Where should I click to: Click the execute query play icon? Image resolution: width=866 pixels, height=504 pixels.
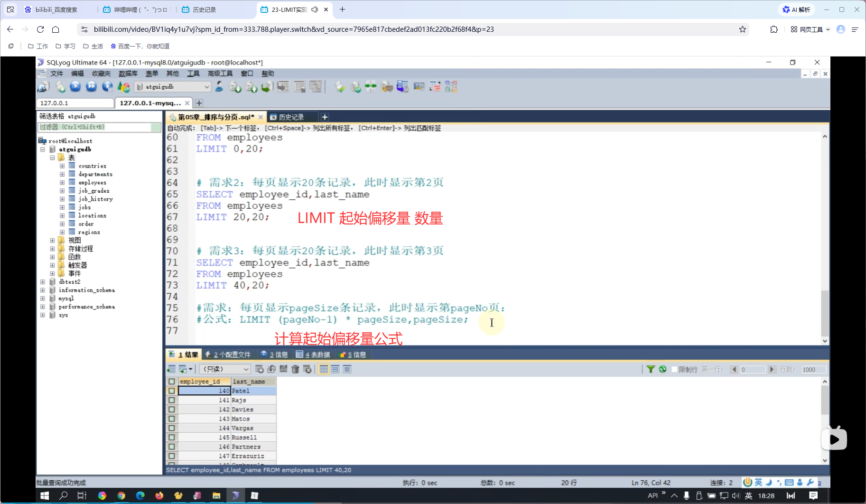coord(75,86)
